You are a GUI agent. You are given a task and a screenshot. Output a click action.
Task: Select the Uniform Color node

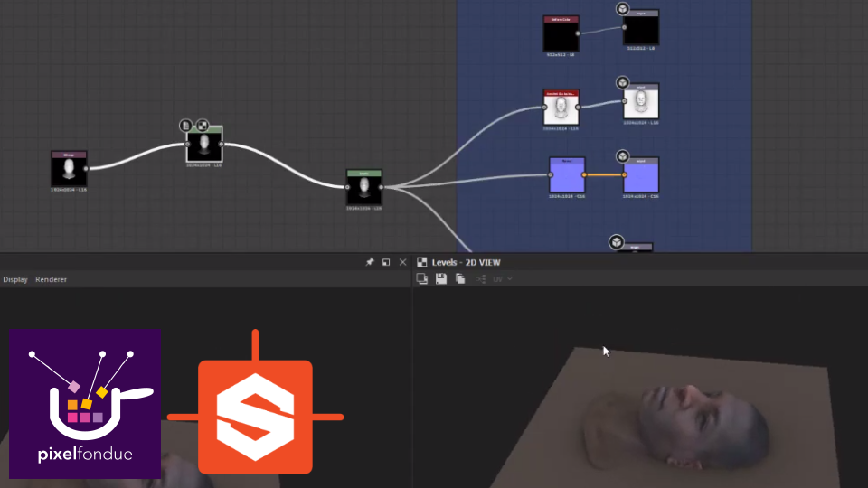(x=561, y=33)
